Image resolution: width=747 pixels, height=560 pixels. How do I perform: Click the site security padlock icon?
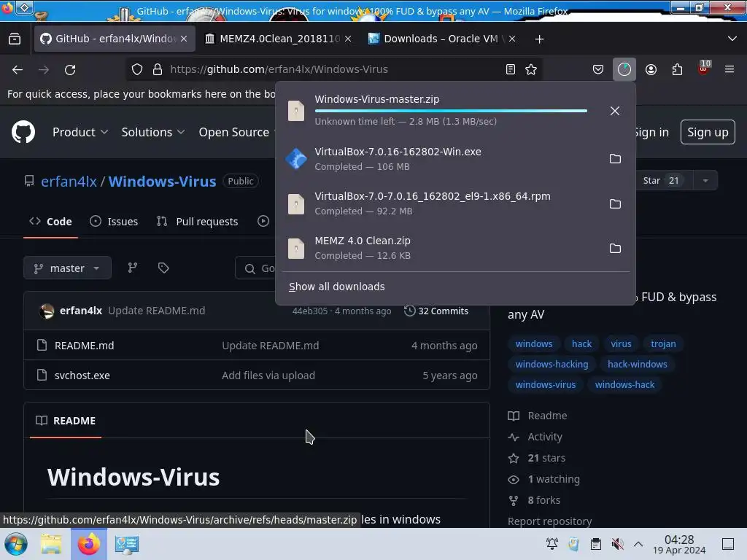point(158,69)
